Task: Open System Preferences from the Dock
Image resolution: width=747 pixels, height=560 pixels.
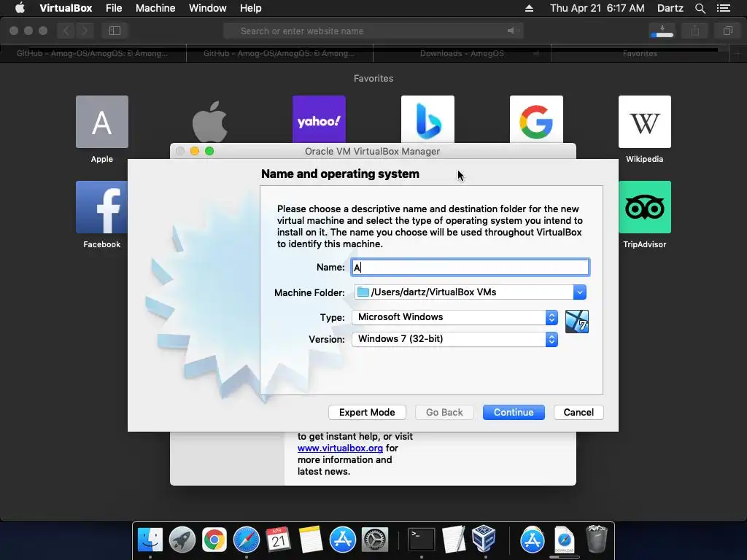Action: pos(375,540)
